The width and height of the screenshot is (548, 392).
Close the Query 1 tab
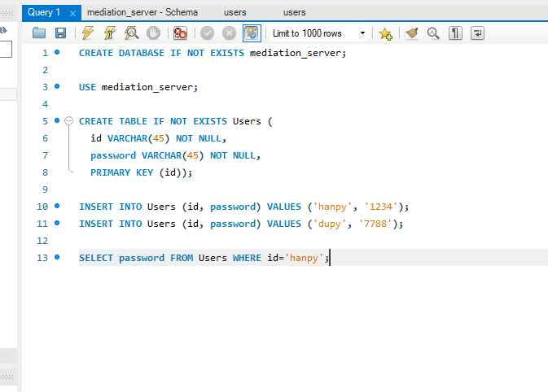point(72,13)
